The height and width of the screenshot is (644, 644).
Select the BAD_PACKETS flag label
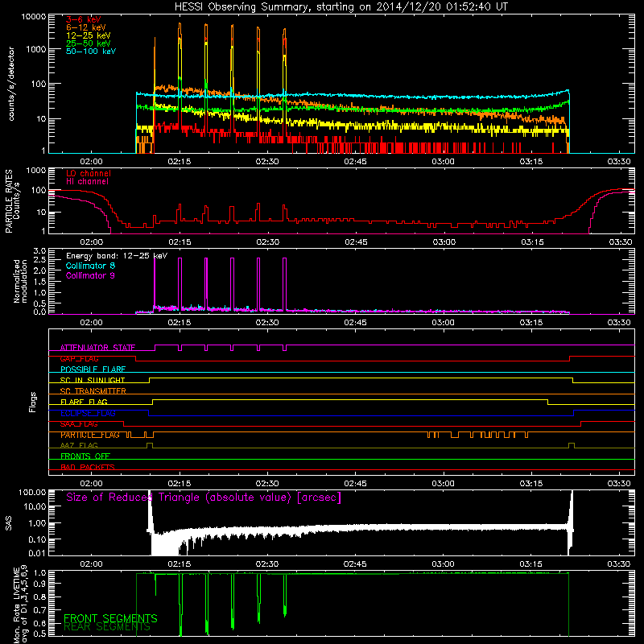pos(88,467)
